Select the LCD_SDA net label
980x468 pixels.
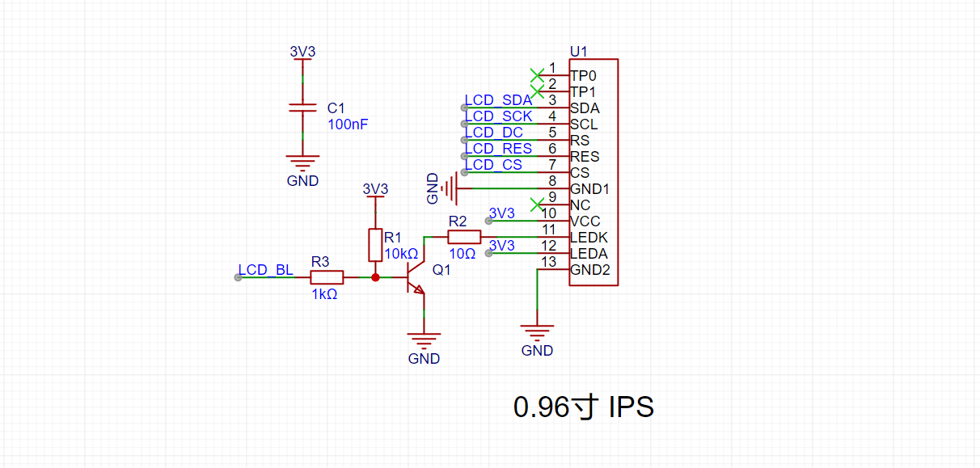point(498,100)
